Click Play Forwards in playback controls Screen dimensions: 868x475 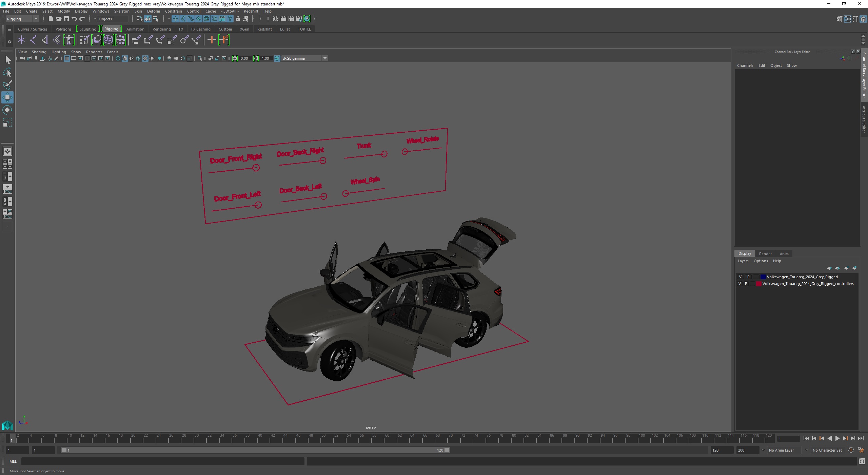point(837,439)
